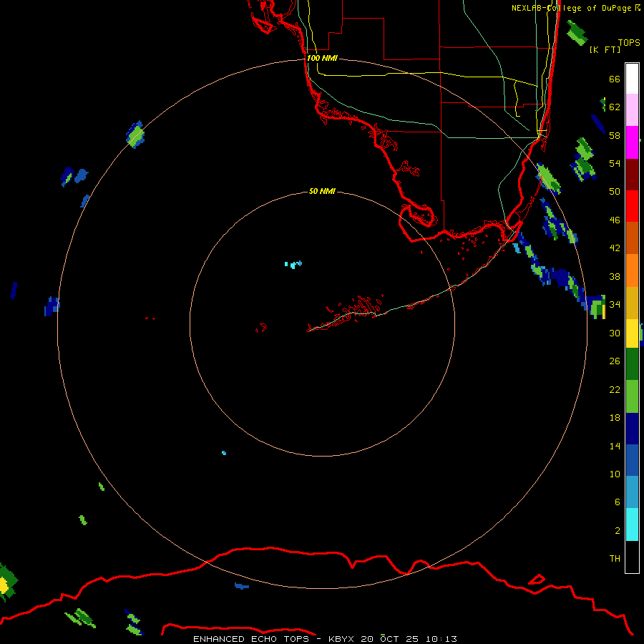The height and width of the screenshot is (644, 644).
Task: Click the bright red 50 color band
Action: [632, 206]
